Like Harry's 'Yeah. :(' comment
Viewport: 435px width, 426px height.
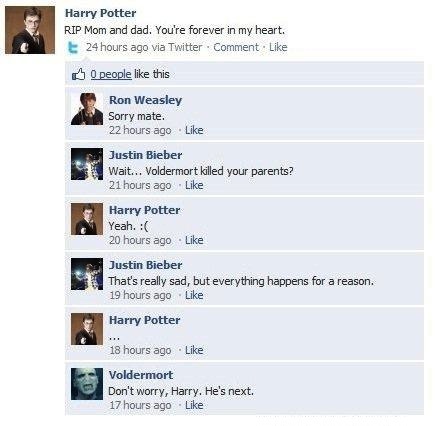194,240
